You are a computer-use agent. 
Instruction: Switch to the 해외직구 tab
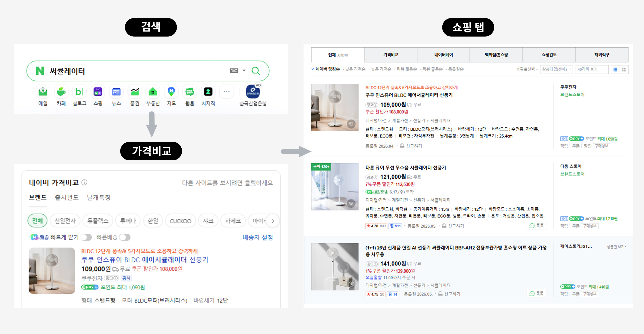[x=602, y=55]
